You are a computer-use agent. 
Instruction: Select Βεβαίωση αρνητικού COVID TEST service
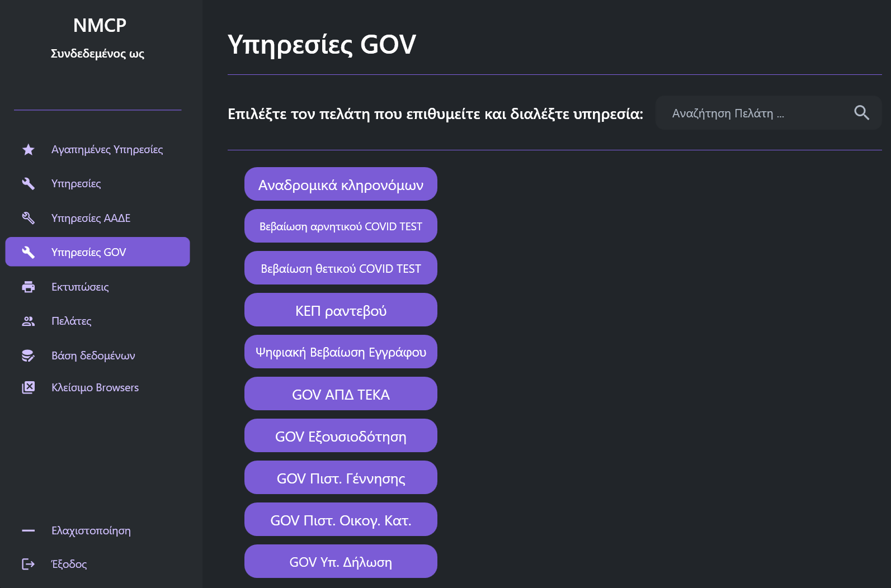(341, 226)
